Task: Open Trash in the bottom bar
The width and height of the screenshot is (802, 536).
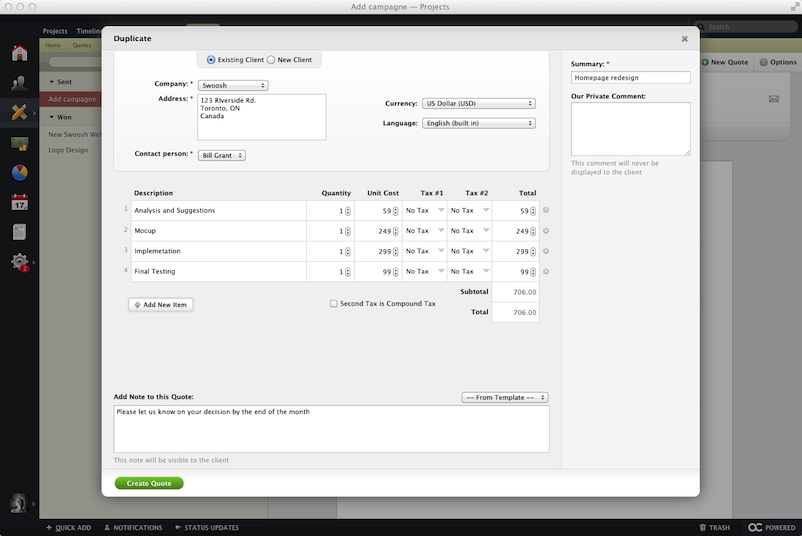Action: point(715,527)
